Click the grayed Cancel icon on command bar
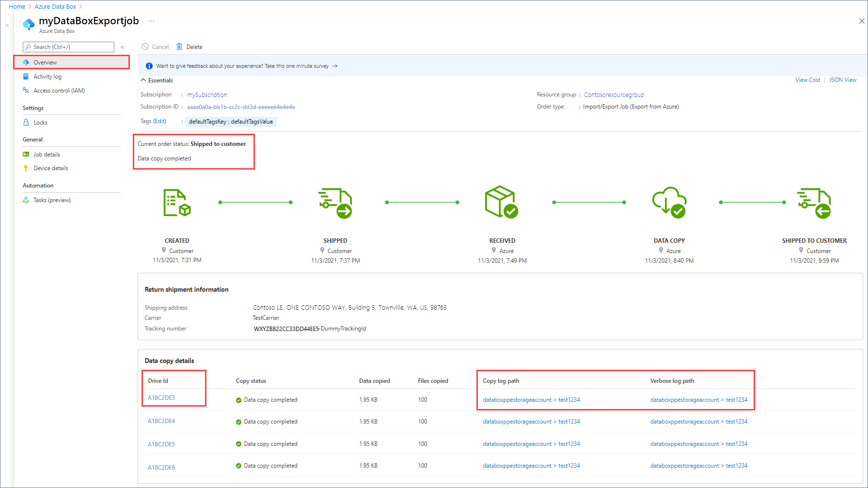Screen dimensions: 868x488 tap(145, 46)
